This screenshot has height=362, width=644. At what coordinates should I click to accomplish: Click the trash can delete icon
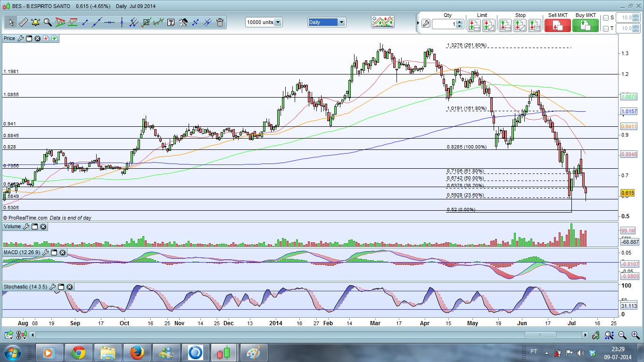(x=220, y=22)
